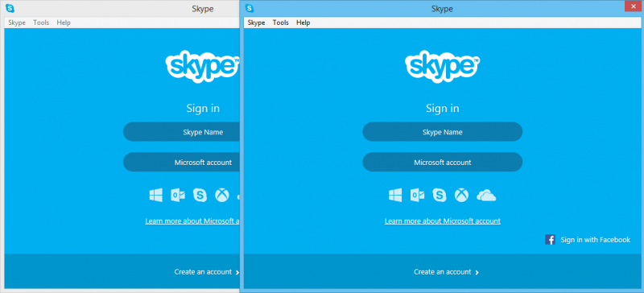644x293 pixels.
Task: Click the front window's Skype title text
Action: 442,9
